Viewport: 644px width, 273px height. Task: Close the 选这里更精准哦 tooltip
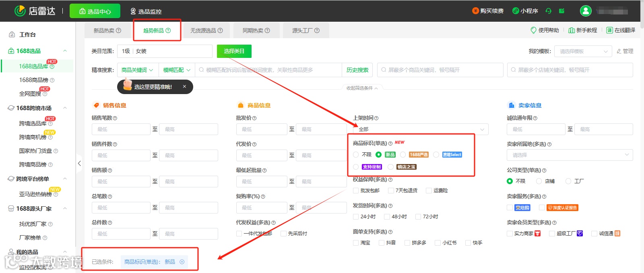coord(184,86)
